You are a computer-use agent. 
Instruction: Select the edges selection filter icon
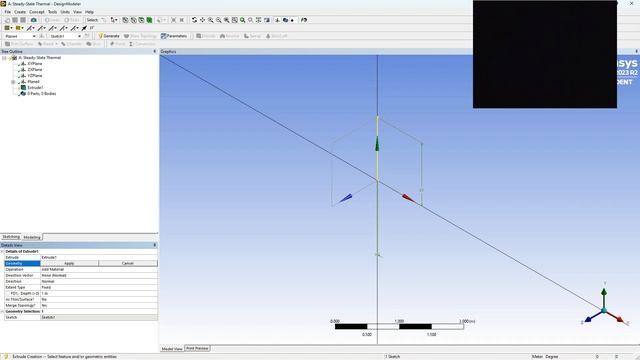(x=133, y=20)
